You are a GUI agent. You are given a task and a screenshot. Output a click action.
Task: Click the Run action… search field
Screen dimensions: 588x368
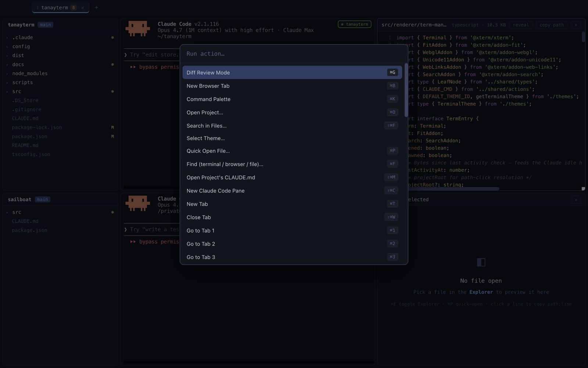pos(294,54)
